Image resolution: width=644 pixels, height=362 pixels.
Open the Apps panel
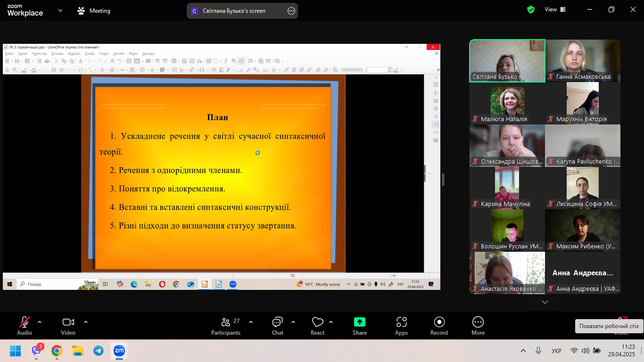click(x=401, y=325)
